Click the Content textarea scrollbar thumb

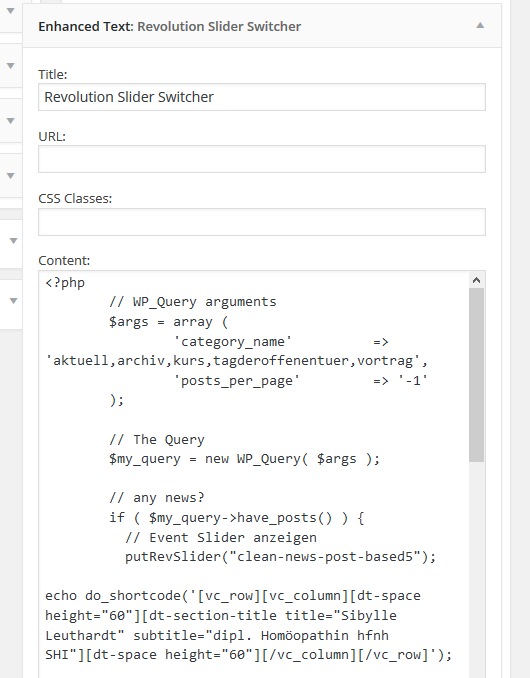(476, 375)
